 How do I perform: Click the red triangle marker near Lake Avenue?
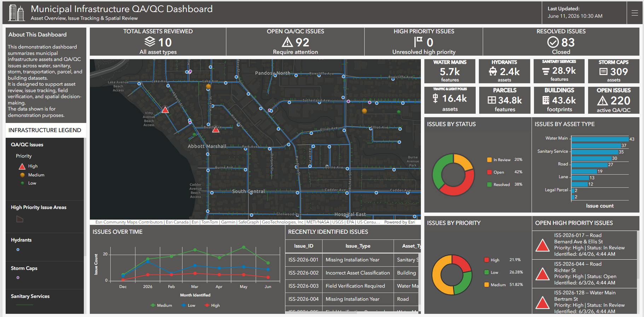click(x=165, y=110)
